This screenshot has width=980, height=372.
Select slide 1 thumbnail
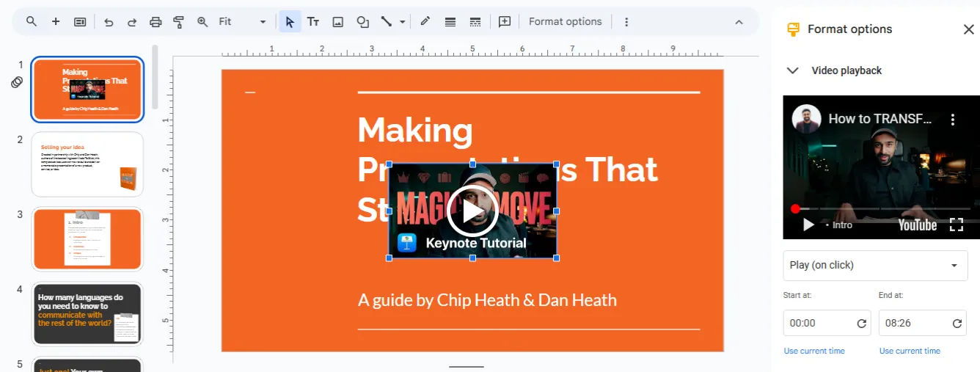[87, 90]
